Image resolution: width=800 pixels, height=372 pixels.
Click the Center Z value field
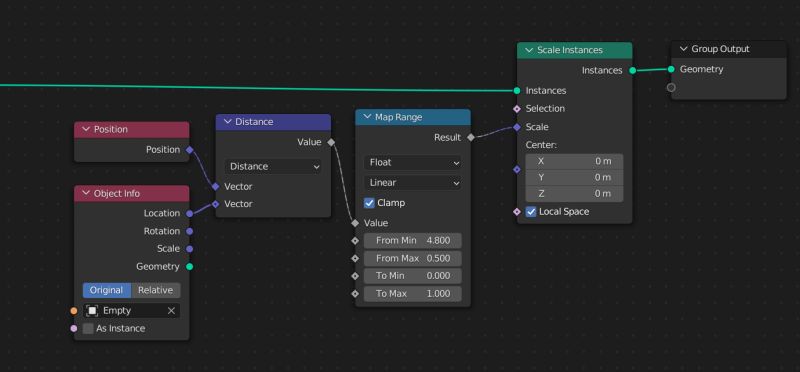click(x=574, y=194)
